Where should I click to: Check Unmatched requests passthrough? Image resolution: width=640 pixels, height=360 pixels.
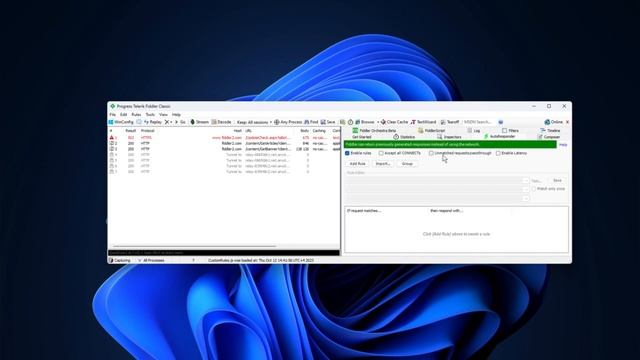431,153
